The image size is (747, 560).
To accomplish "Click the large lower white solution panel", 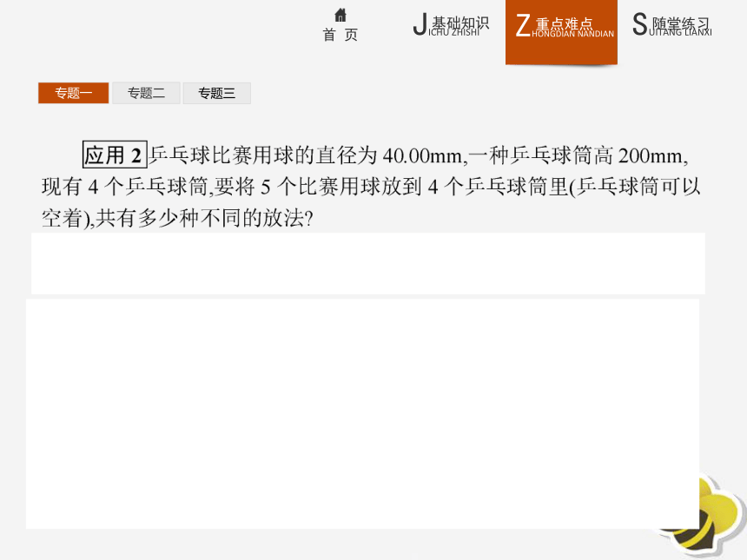I will [362, 414].
